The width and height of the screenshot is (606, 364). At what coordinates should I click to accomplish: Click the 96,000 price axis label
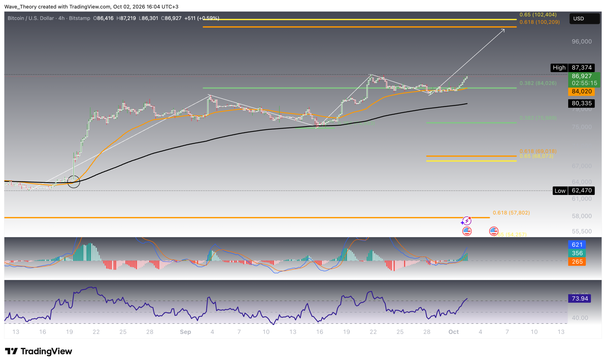pos(581,41)
